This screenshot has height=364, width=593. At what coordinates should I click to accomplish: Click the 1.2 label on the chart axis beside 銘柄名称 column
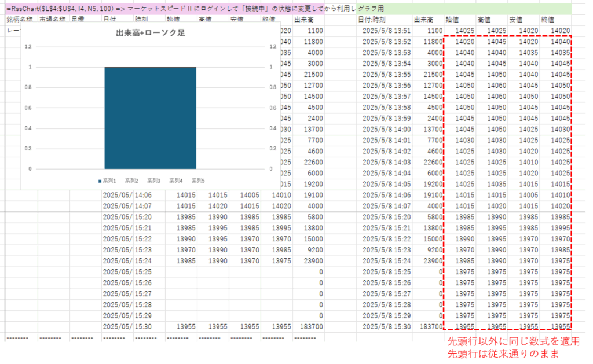click(28, 46)
